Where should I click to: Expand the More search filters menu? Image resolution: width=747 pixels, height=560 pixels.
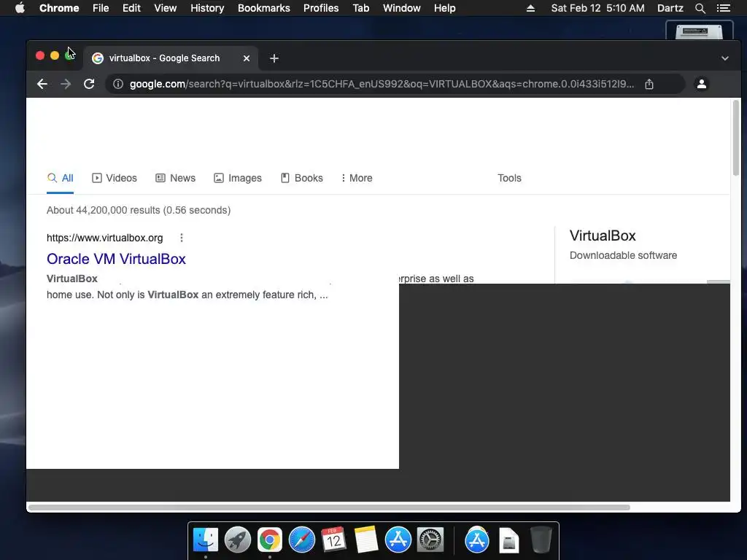[357, 178]
